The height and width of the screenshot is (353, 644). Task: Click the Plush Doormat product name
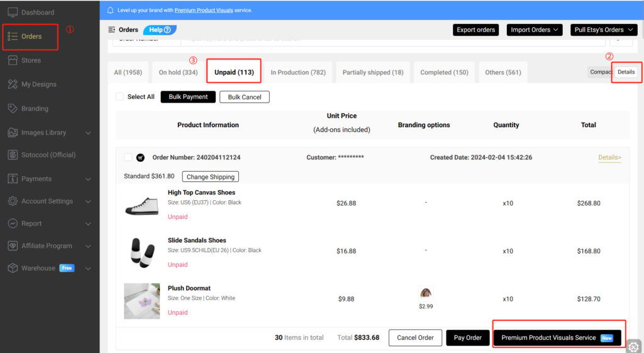[x=189, y=288]
